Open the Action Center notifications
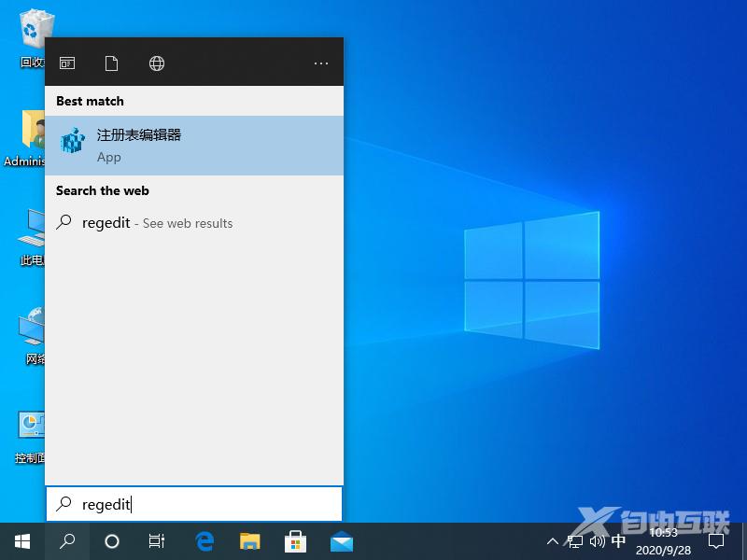 (717, 541)
